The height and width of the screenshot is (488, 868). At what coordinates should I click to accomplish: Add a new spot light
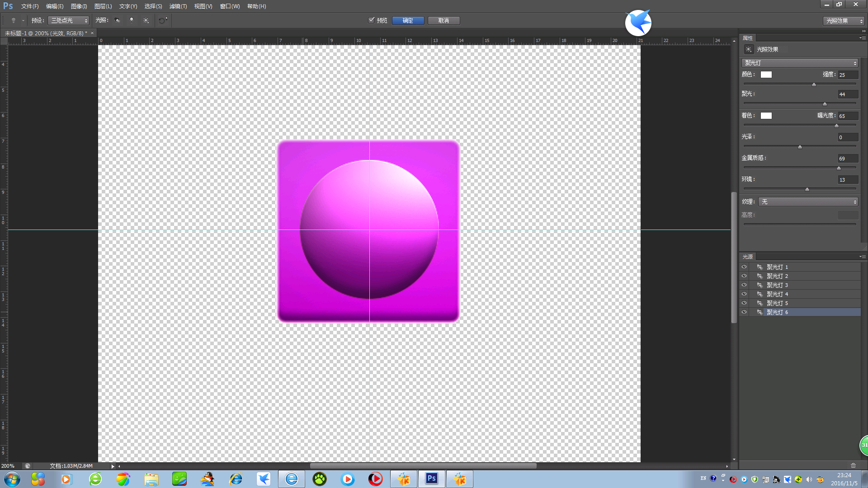point(117,20)
